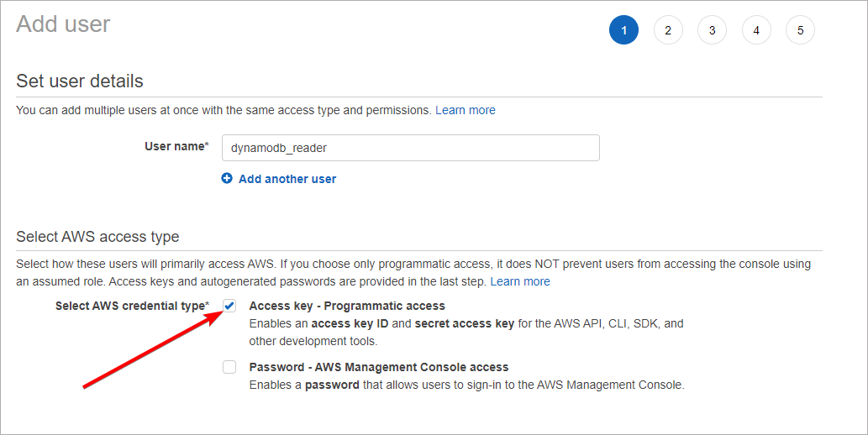Open step 4 of the wizard

click(x=756, y=30)
